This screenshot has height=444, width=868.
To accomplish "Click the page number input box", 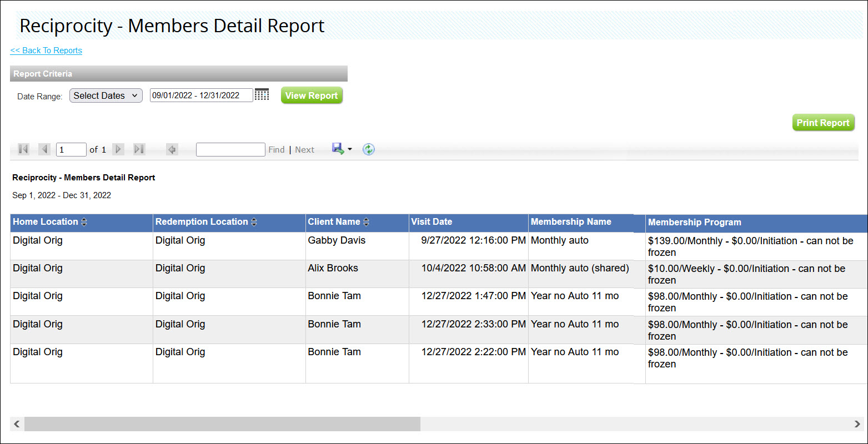I will coord(71,149).
